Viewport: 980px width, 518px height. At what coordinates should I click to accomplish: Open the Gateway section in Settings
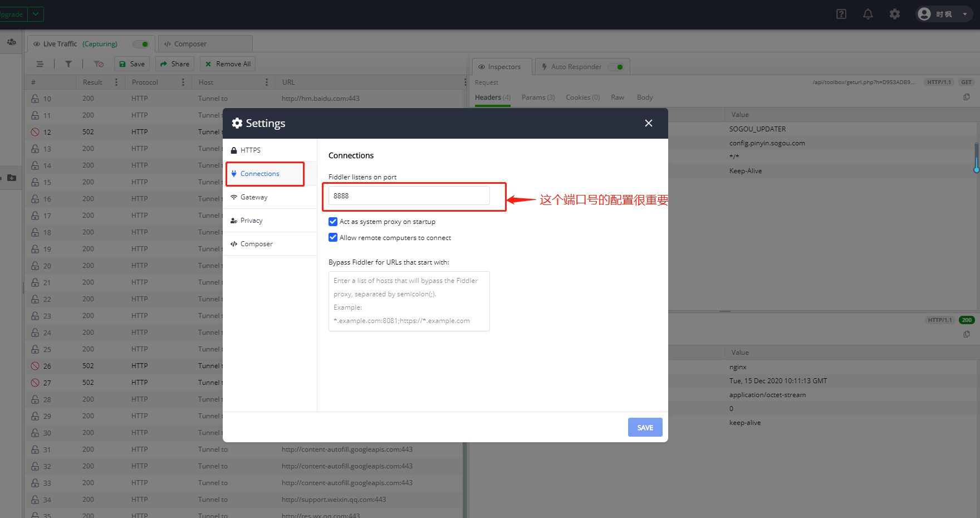click(254, 197)
